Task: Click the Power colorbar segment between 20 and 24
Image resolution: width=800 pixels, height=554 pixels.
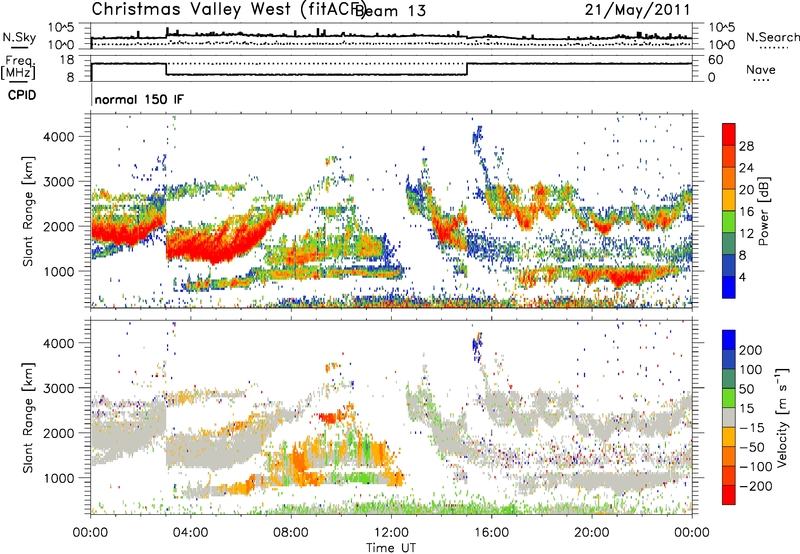Action: (729, 178)
